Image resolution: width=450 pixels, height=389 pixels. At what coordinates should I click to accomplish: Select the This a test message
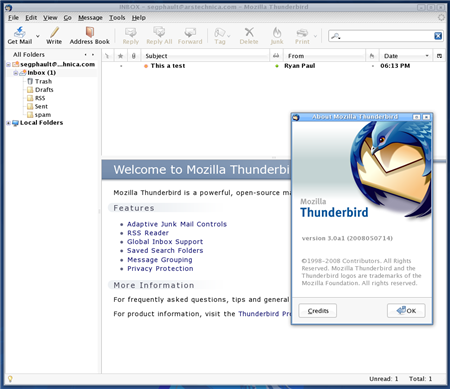coord(168,66)
